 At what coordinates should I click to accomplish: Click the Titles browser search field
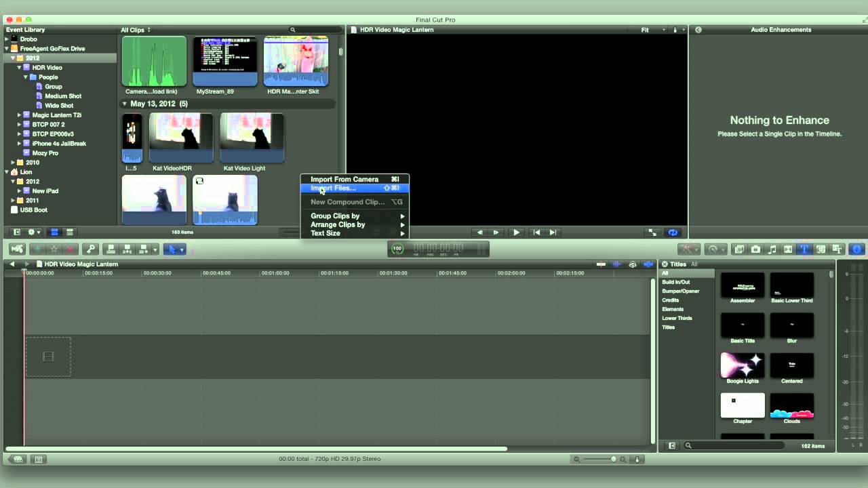(734, 445)
